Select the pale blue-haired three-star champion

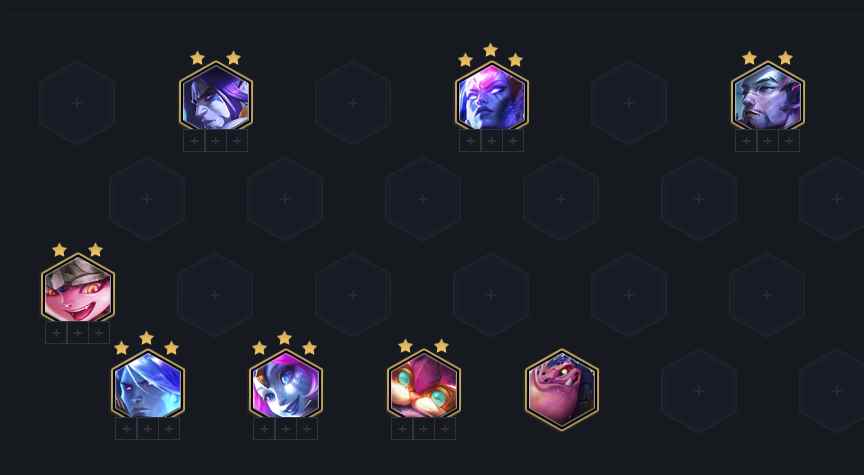(148, 386)
